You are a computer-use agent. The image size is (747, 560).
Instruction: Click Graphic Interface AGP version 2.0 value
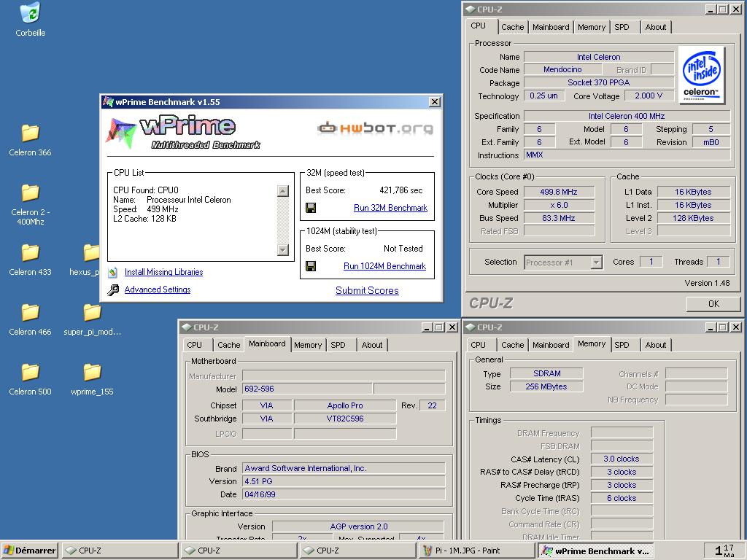point(358,526)
